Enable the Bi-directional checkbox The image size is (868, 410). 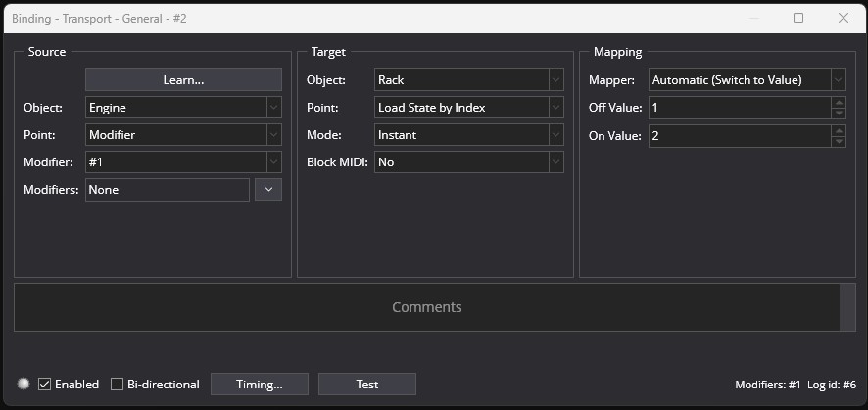click(x=117, y=384)
